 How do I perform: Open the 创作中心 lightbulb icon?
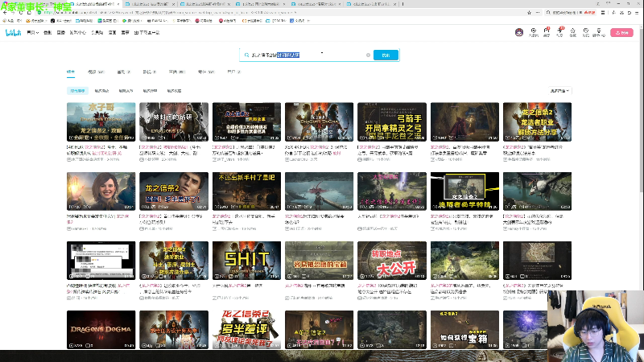(599, 32)
